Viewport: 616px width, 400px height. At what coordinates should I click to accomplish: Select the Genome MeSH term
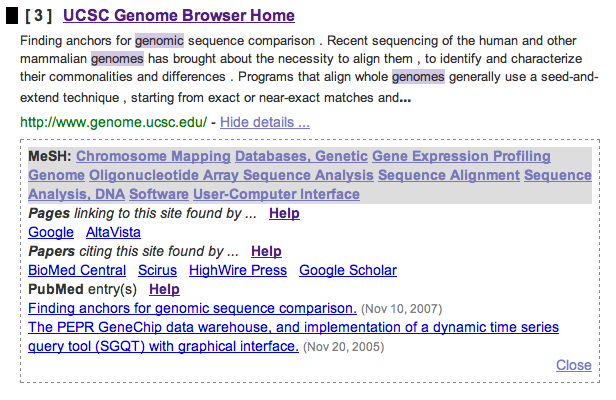(57, 175)
